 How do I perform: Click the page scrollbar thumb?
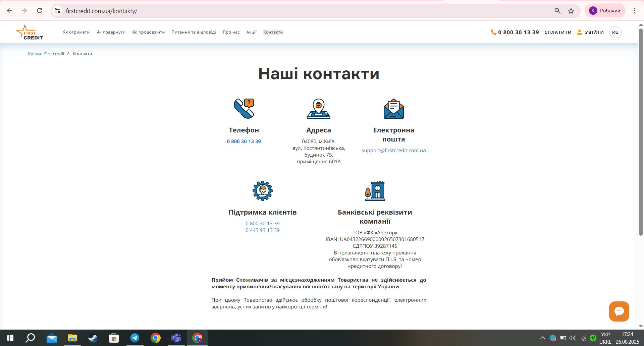[641, 132]
